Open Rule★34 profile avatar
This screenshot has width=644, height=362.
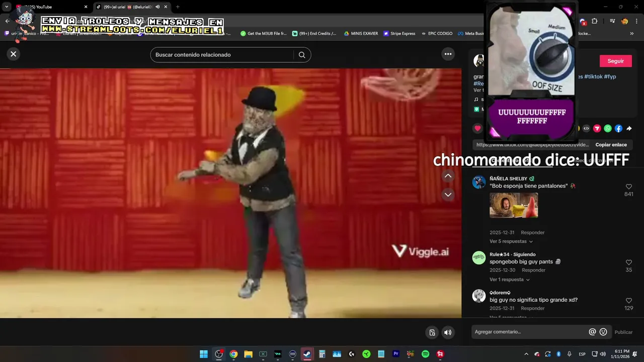478,258
